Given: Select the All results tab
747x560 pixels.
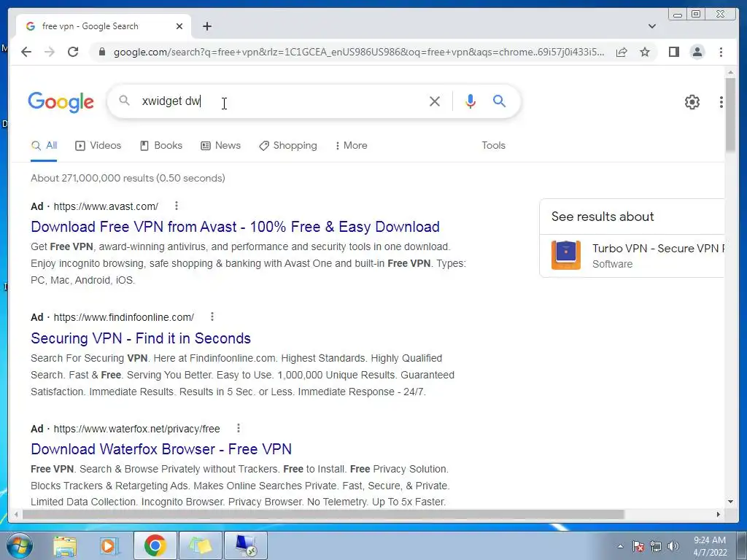Looking at the screenshot, I should click(44, 145).
